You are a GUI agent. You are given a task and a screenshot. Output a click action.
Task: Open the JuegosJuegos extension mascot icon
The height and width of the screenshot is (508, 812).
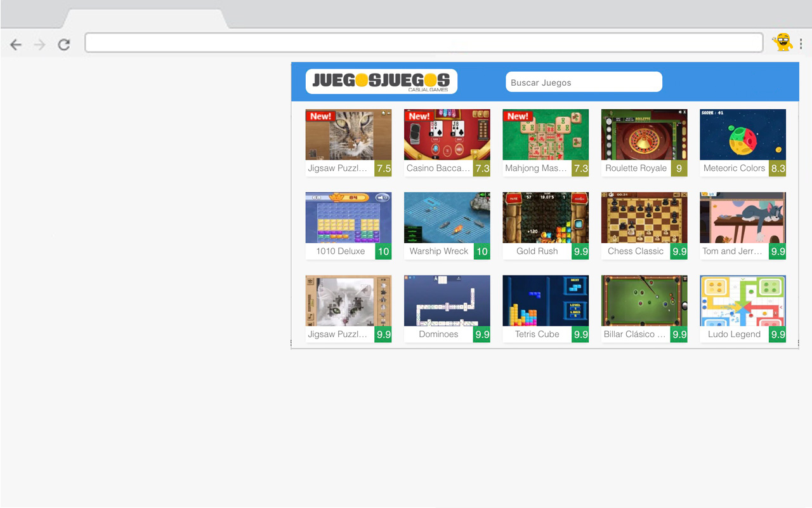click(x=784, y=42)
